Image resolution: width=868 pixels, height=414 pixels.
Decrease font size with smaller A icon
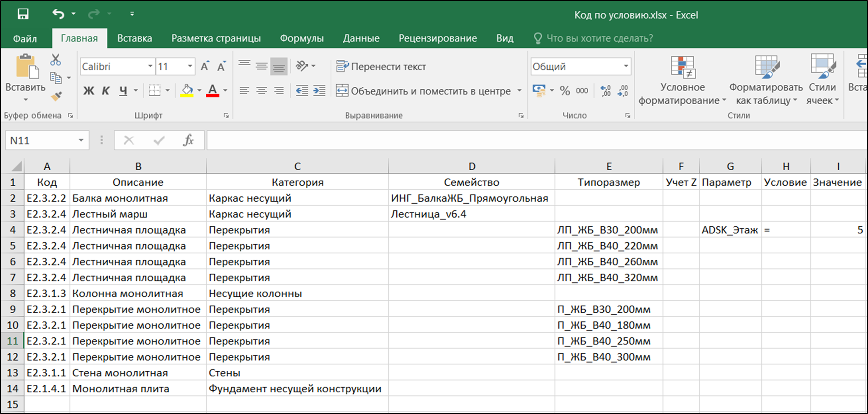click(221, 67)
